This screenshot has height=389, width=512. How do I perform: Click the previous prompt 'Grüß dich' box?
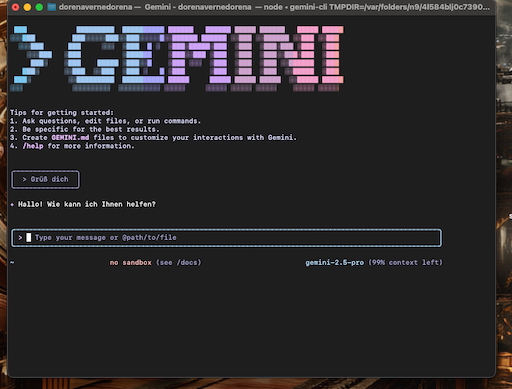point(46,180)
